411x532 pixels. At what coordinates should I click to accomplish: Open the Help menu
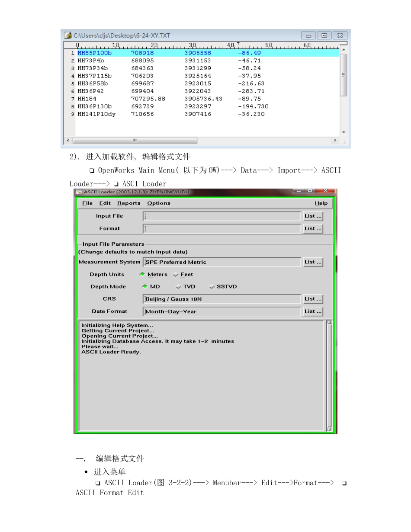coord(321,203)
